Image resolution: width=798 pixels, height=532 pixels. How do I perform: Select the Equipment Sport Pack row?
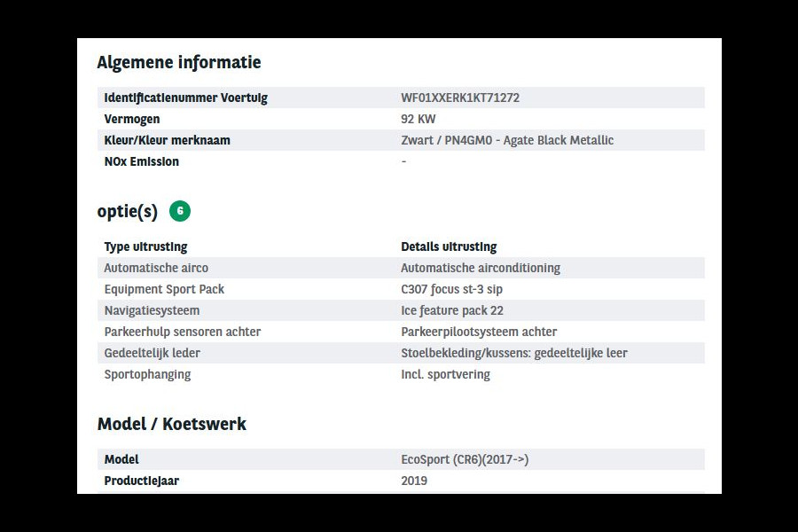(164, 289)
